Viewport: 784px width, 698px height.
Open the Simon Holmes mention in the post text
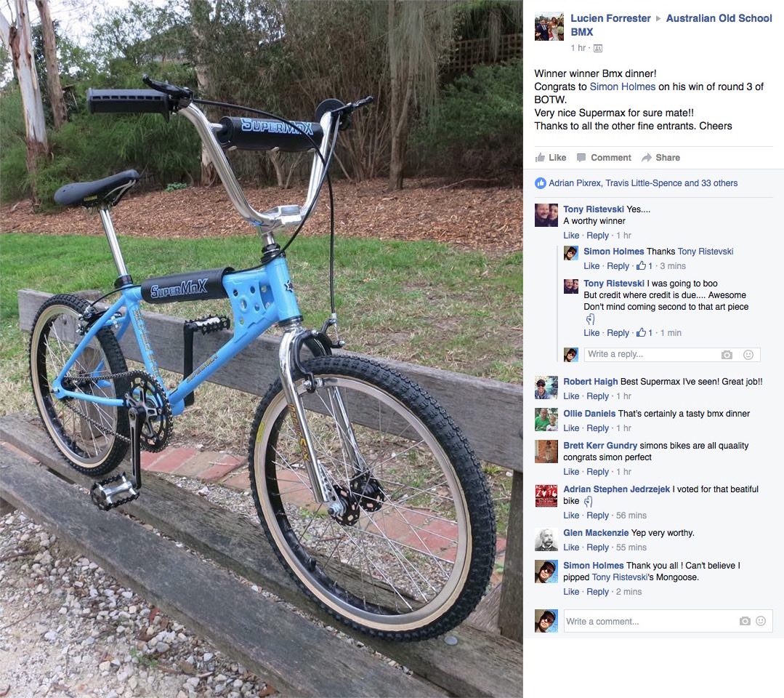[623, 87]
